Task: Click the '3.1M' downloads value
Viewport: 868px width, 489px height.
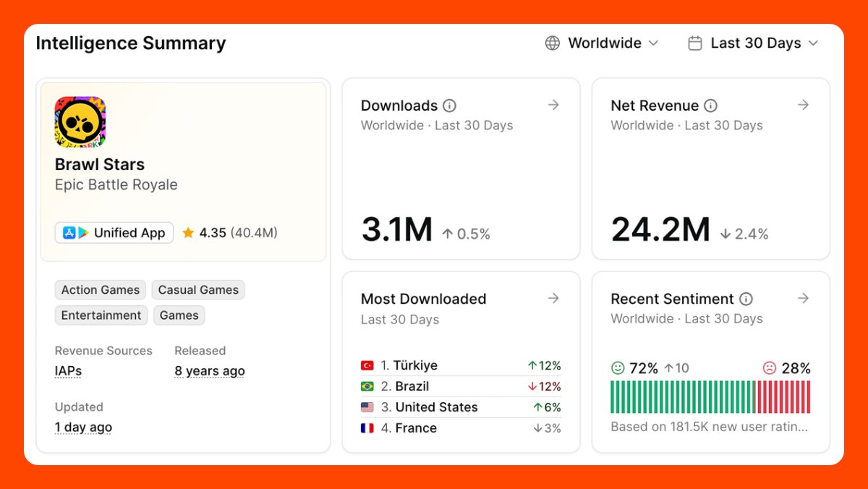Action: pos(397,230)
